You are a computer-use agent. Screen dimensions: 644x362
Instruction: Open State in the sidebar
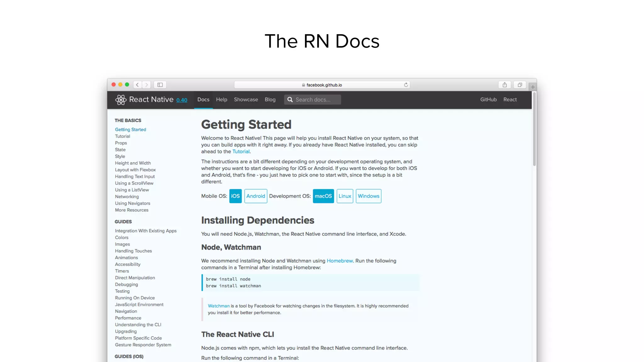(120, 150)
